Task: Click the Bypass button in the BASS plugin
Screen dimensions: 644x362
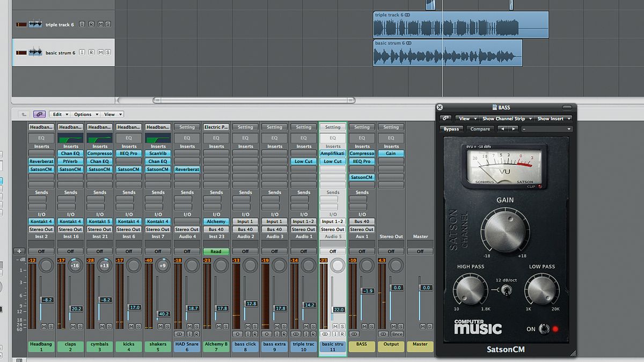Action: tap(451, 129)
